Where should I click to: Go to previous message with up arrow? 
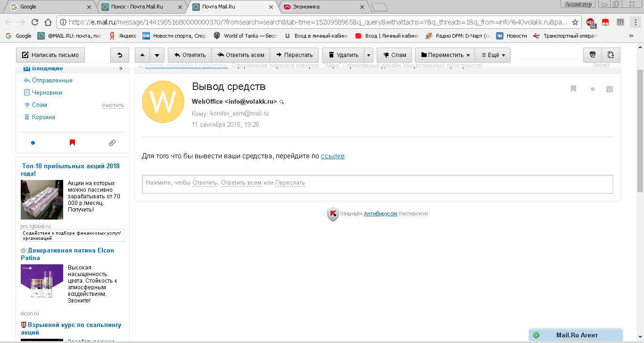[x=143, y=55]
